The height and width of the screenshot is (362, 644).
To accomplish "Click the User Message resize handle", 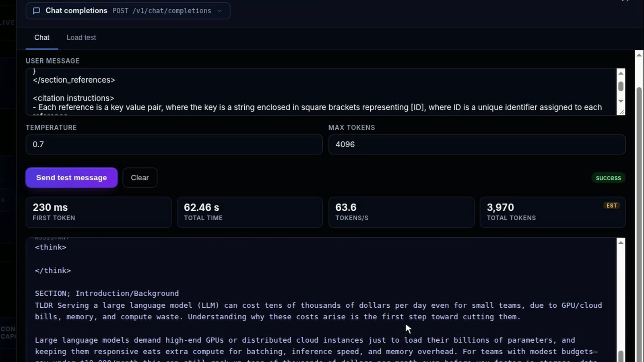I will [x=621, y=112].
